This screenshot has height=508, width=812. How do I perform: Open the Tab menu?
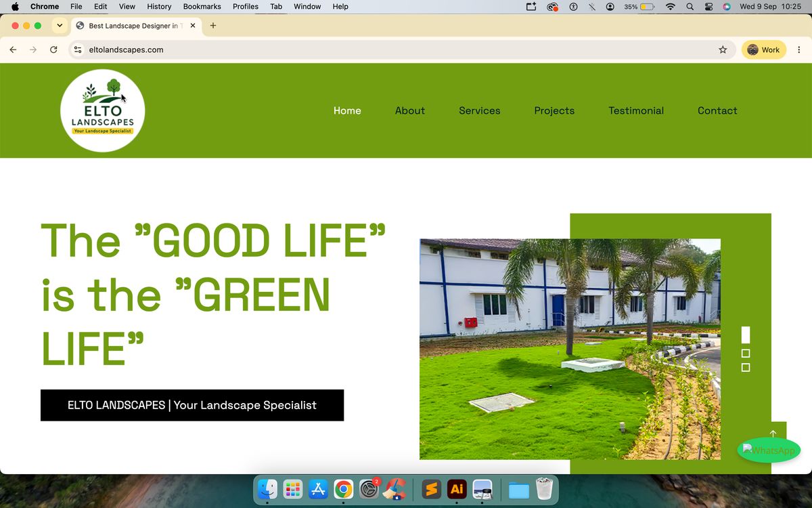(x=276, y=7)
